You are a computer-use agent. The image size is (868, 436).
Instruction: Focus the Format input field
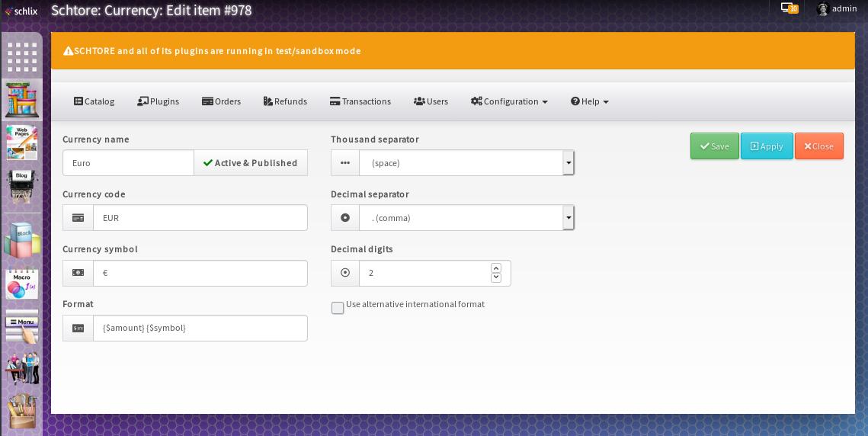click(200, 328)
